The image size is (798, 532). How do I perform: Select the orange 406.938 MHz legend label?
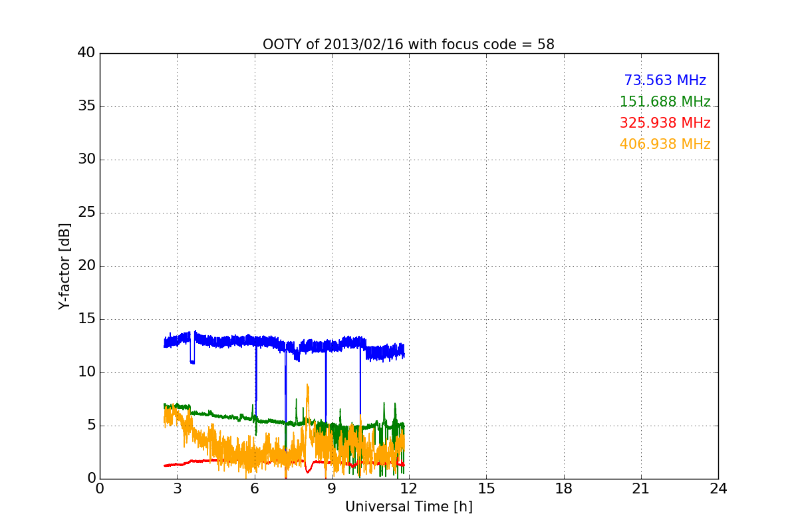pyautogui.click(x=665, y=144)
